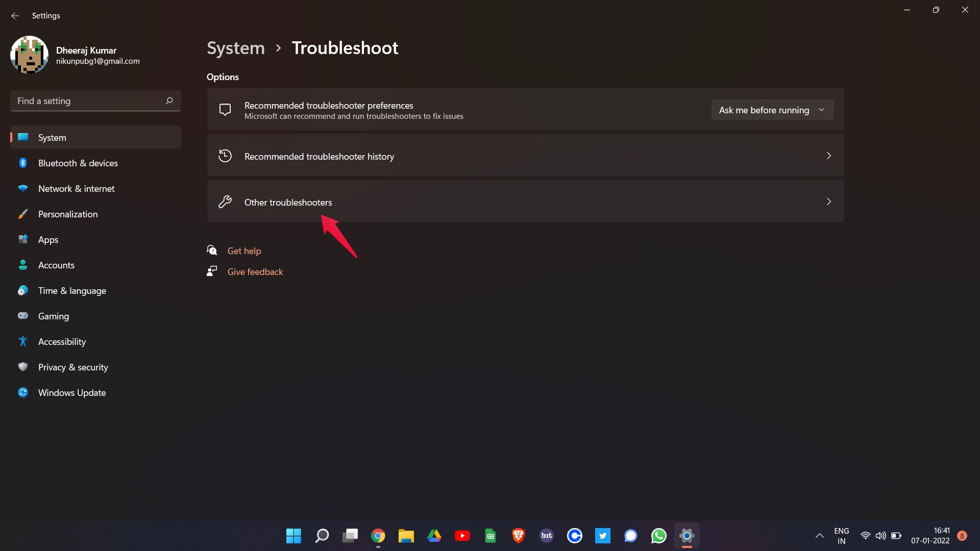Open Apps settings section

(48, 239)
